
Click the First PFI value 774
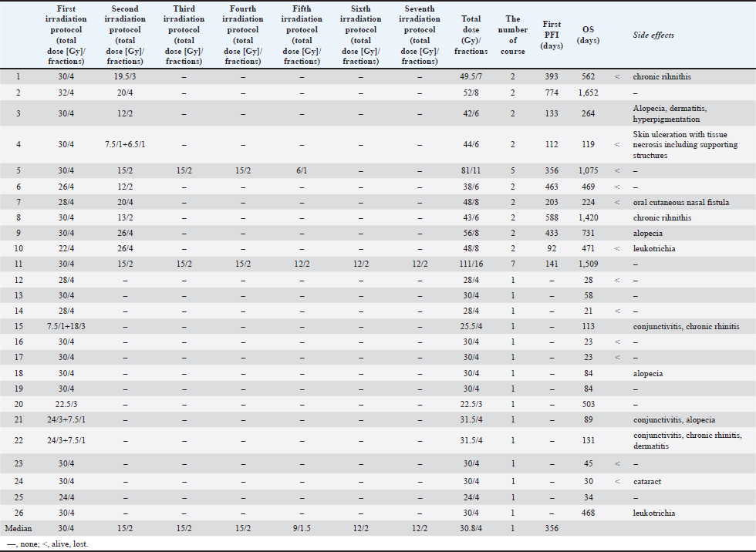point(553,93)
